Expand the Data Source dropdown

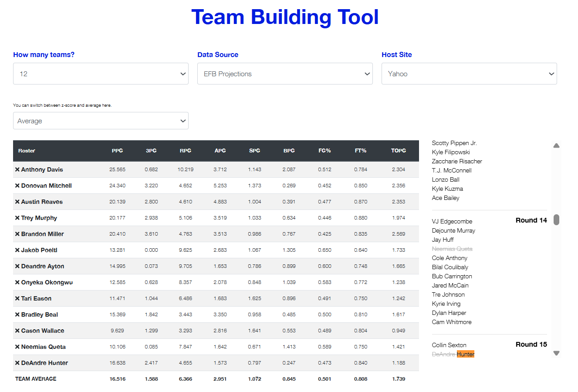coord(285,74)
